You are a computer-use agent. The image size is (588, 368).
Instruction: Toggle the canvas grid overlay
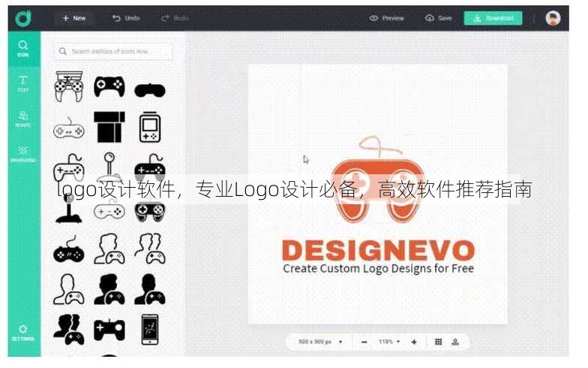point(438,342)
